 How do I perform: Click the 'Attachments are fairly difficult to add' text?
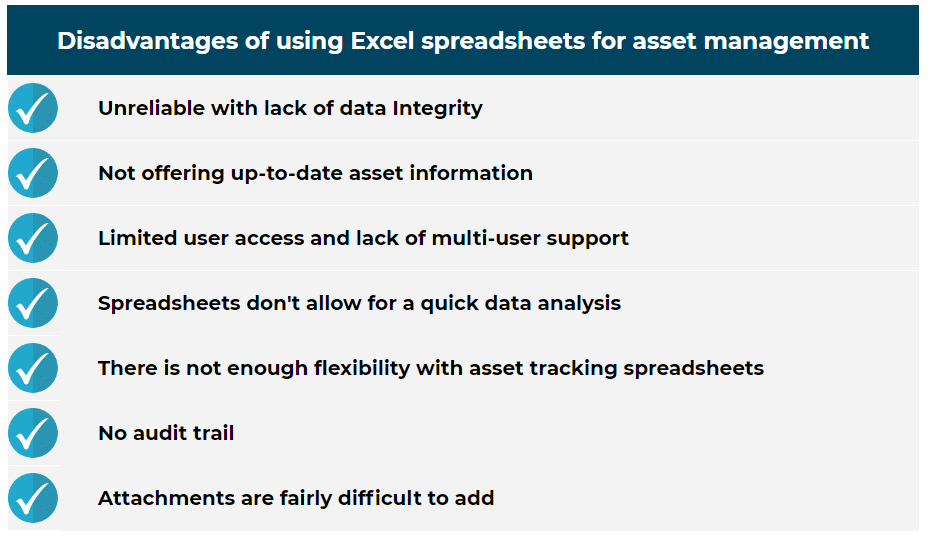(296, 498)
